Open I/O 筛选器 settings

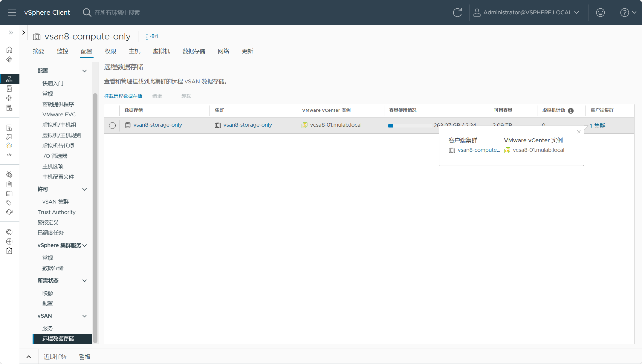click(55, 156)
